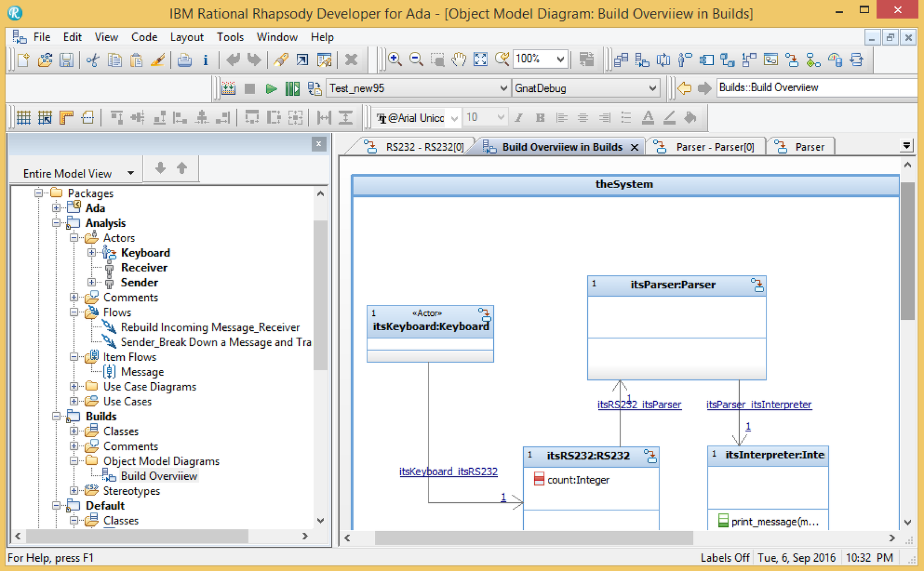Click the itsParser_itsInterpreter link label
The height and width of the screenshot is (571, 924).
point(759,405)
